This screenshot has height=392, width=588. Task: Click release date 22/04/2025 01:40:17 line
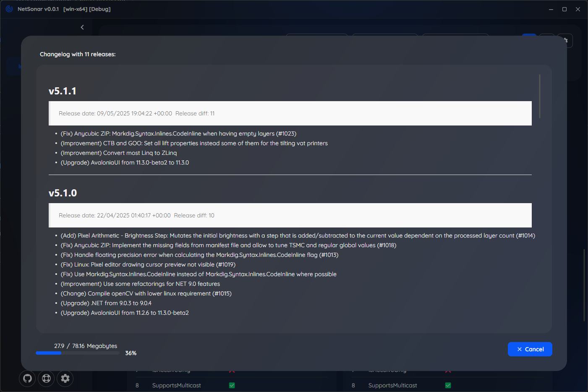coord(115,215)
